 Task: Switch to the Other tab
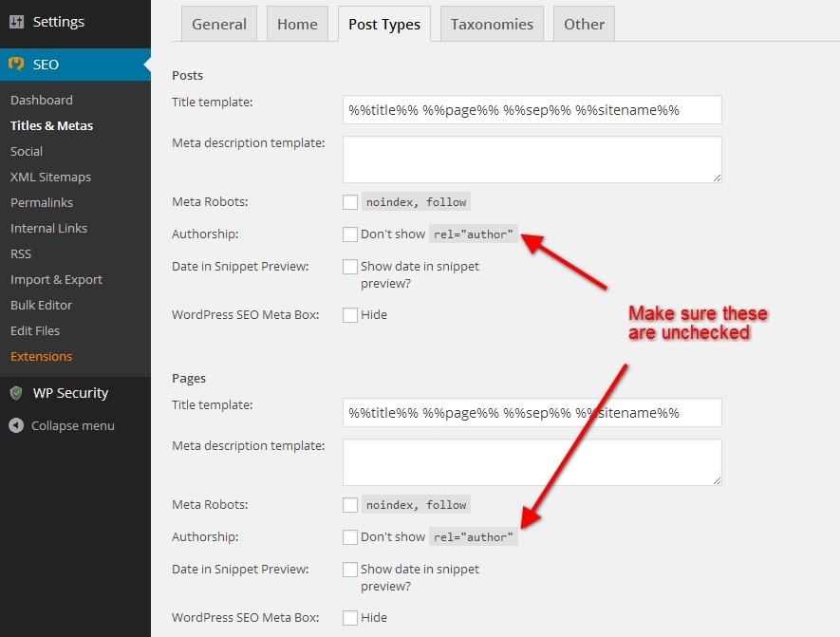(x=583, y=24)
